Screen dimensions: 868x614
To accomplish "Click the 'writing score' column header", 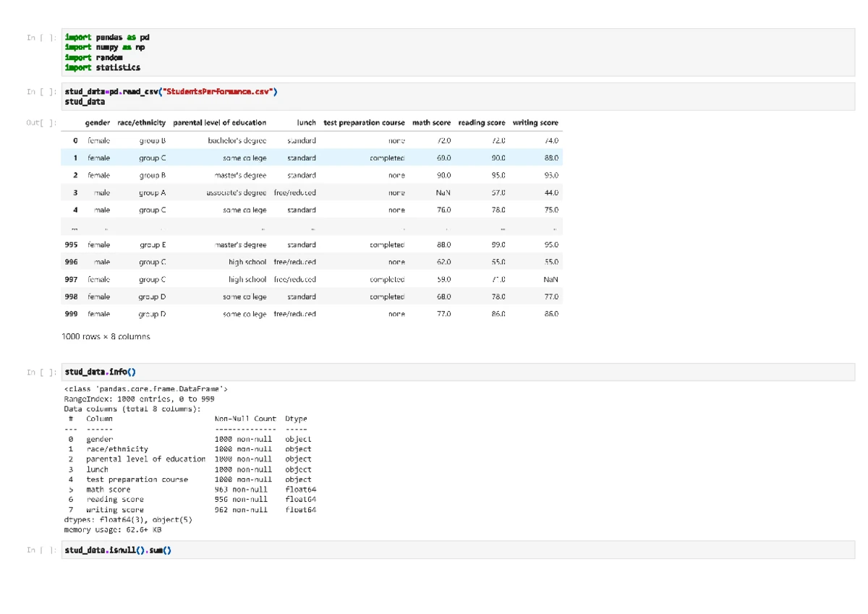I will 535,123.
